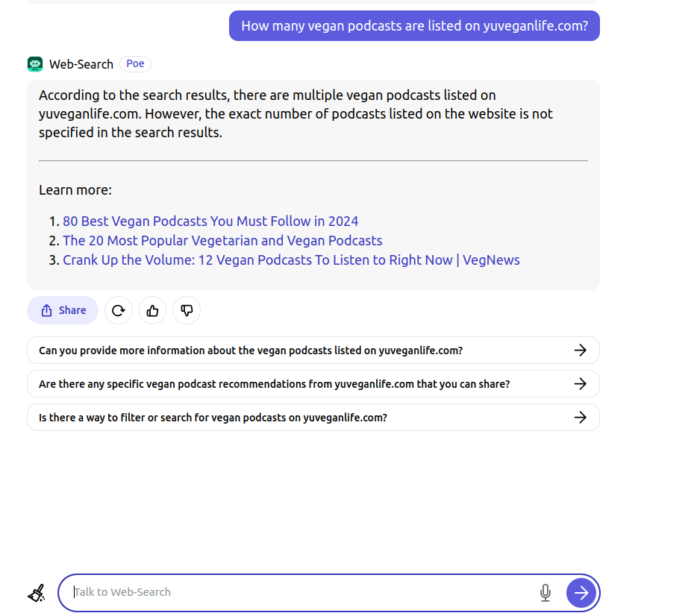Clear chat context with broom icon
The width and height of the screenshot is (691, 616).
point(37,593)
